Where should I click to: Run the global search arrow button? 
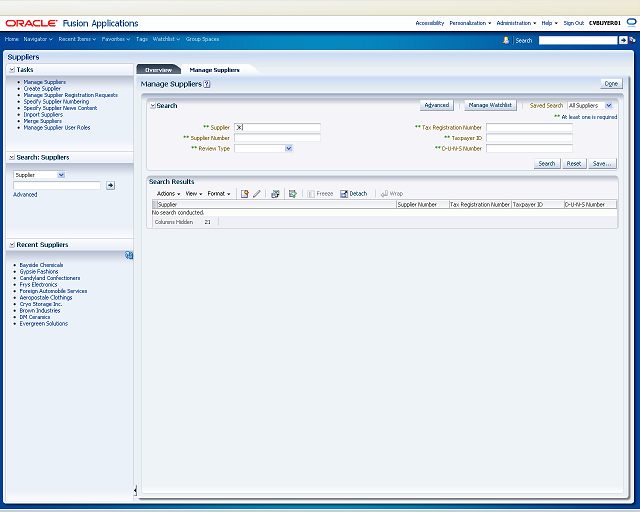tap(623, 40)
